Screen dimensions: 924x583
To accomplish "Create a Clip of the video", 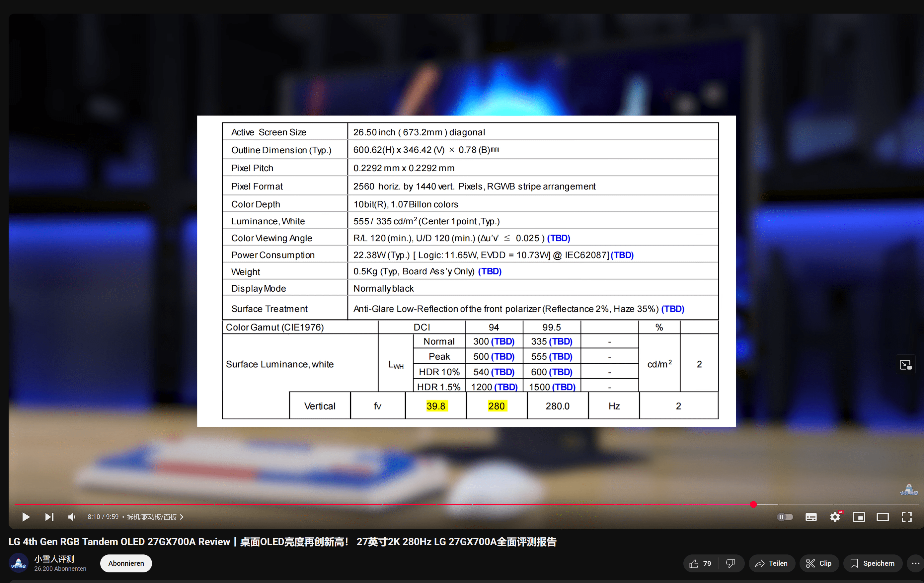I will (819, 563).
